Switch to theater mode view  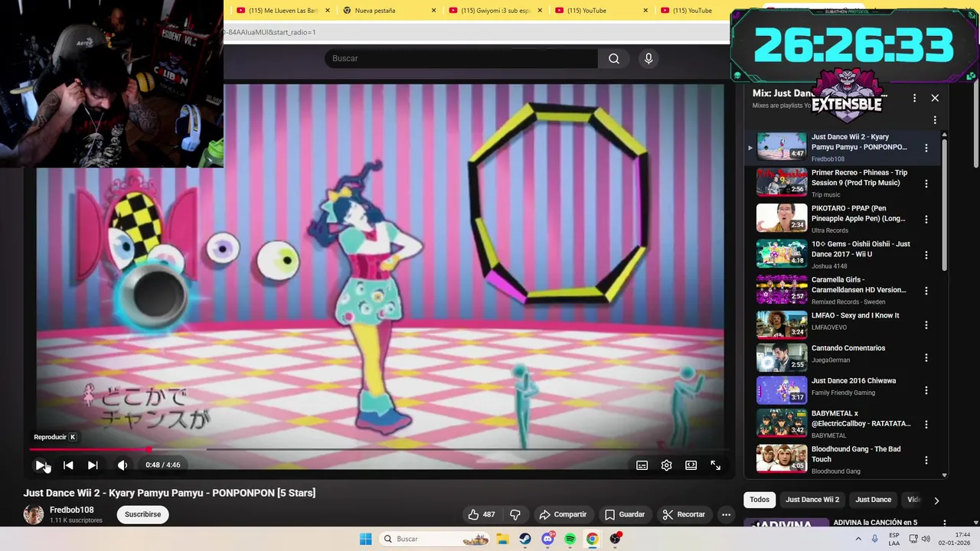pos(691,465)
